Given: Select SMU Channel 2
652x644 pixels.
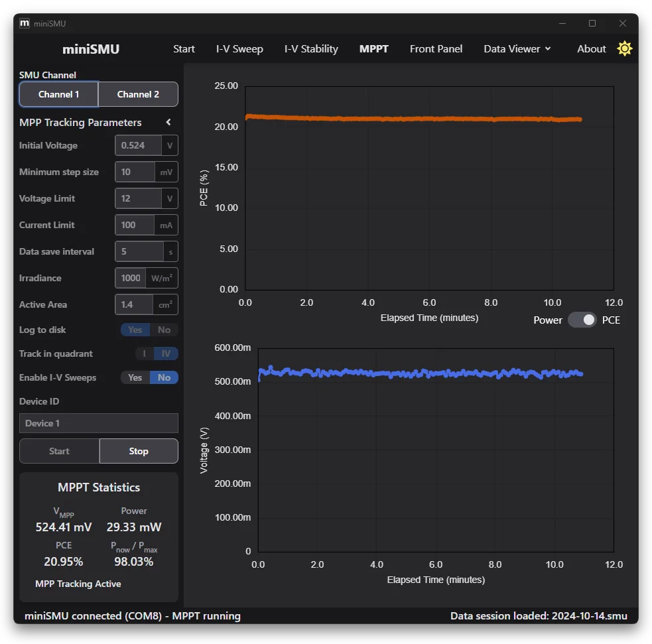Looking at the screenshot, I should (138, 94).
